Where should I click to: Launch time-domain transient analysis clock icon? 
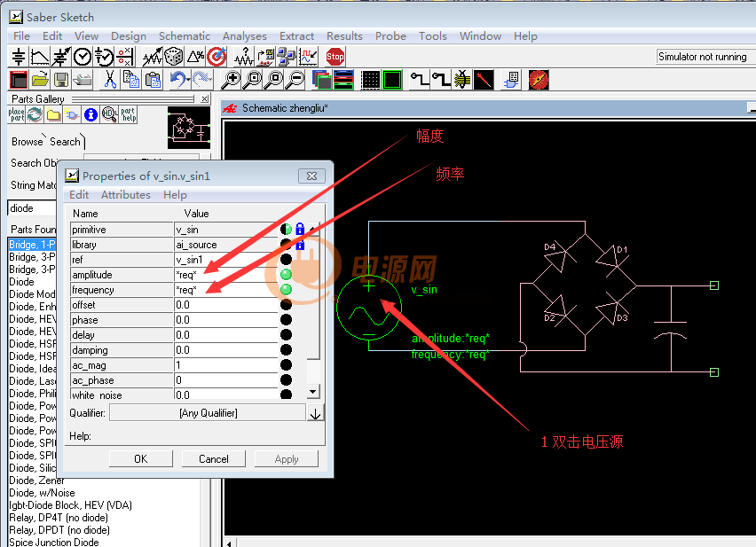pos(83,57)
